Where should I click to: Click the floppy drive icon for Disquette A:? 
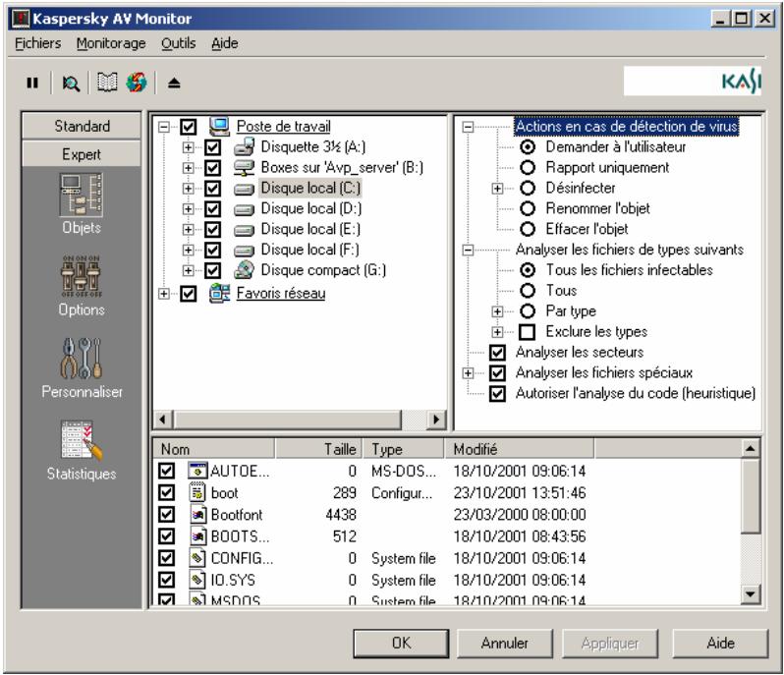244,146
